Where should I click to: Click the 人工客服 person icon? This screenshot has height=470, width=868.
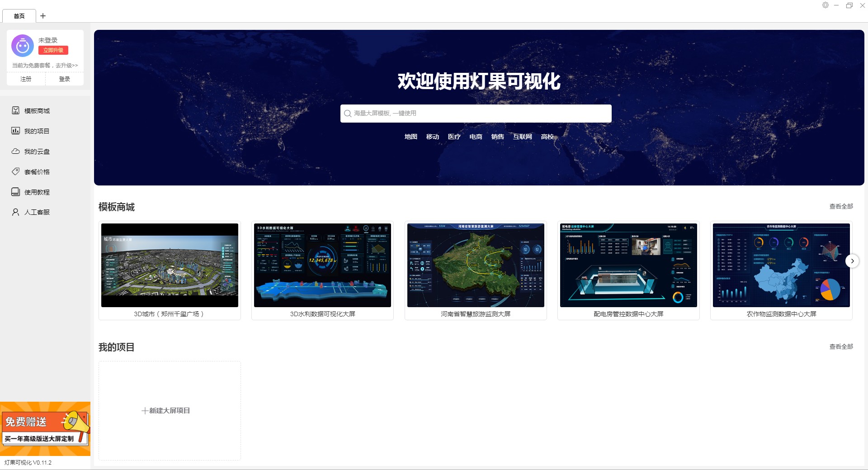point(16,212)
